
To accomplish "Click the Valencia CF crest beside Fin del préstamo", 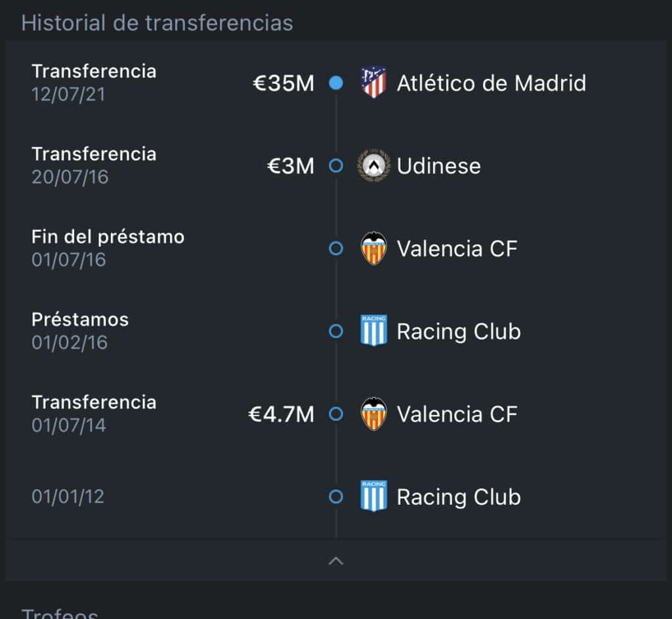I will (373, 248).
